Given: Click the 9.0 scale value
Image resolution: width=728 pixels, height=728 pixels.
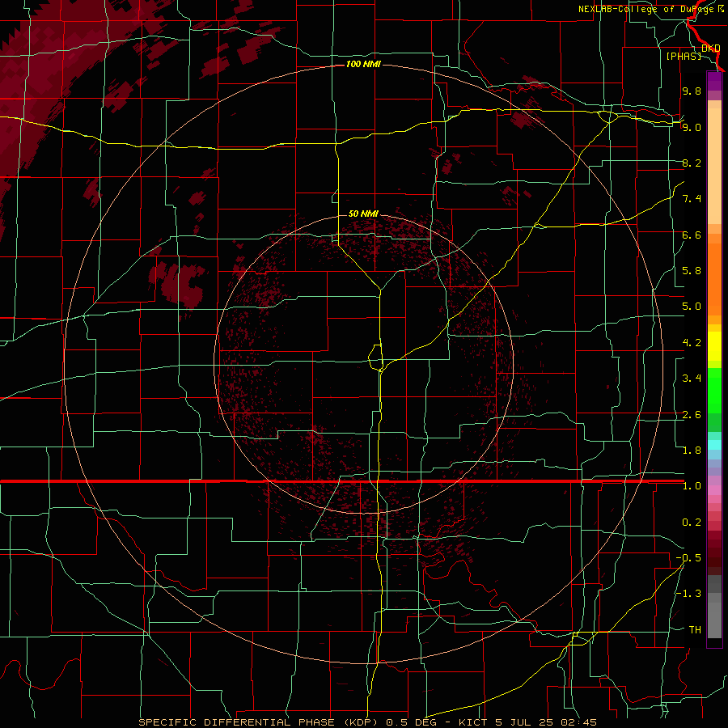Looking at the screenshot, I should click(x=692, y=127).
